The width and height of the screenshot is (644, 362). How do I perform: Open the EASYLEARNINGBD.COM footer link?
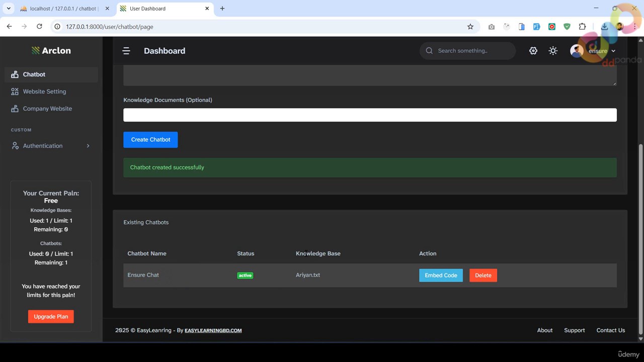pyautogui.click(x=213, y=330)
